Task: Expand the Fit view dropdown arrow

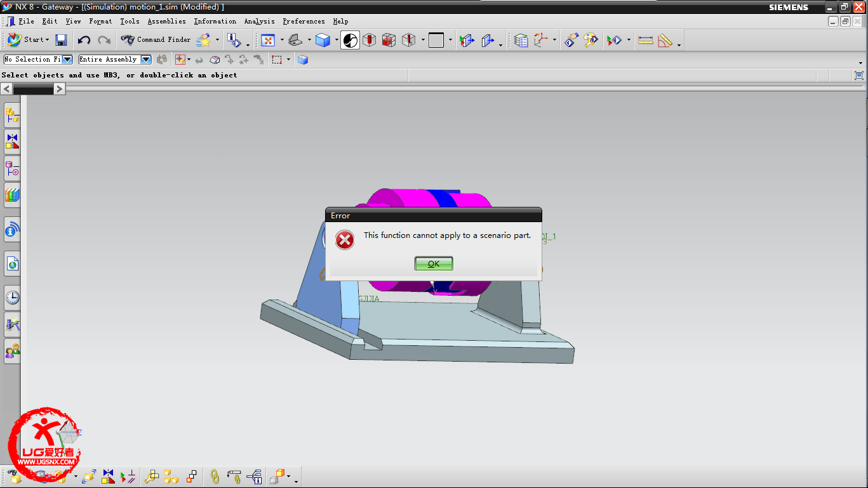Action: tap(282, 40)
